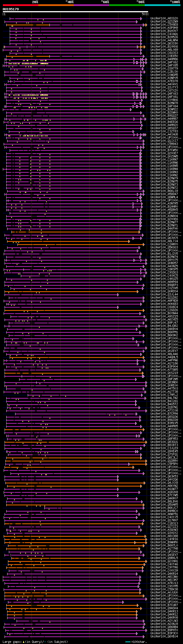Click the entry UniRef100_Q63VC5
This screenshot has width=183, height=644.
164,238
